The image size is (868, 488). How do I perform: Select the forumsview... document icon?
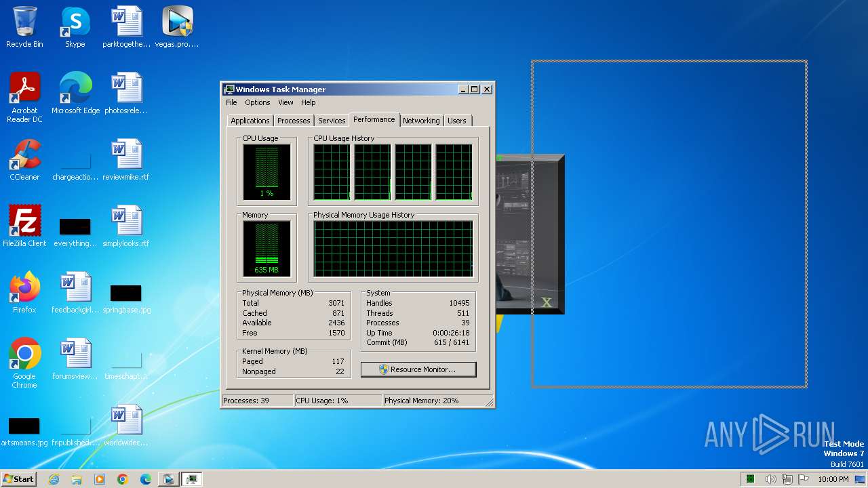click(x=75, y=359)
